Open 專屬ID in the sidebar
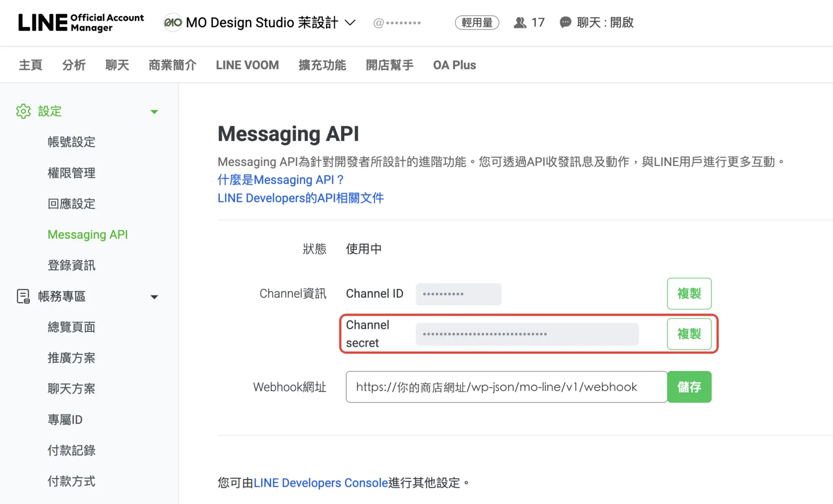 tap(65, 420)
